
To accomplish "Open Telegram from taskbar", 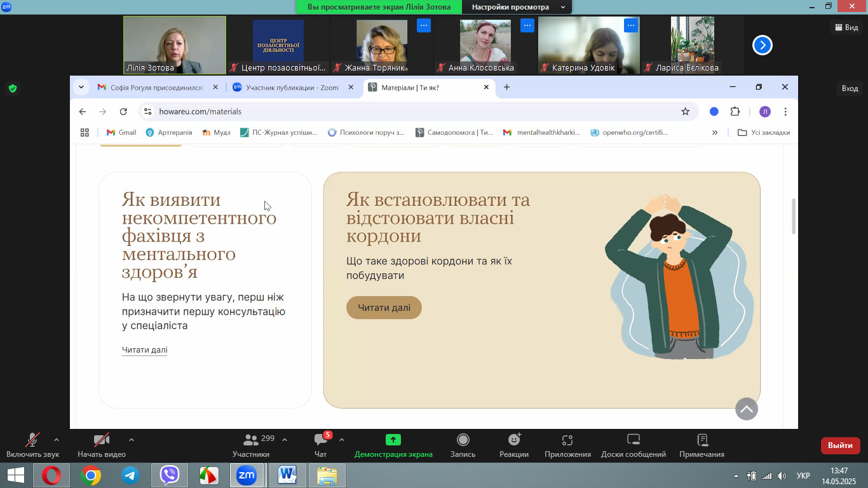I will [x=130, y=475].
